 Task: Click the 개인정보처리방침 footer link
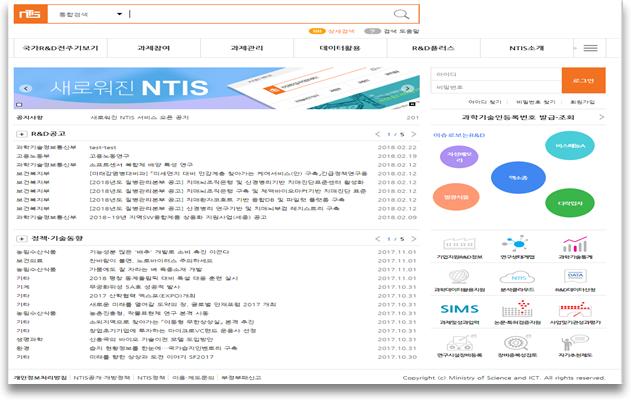[x=40, y=378]
